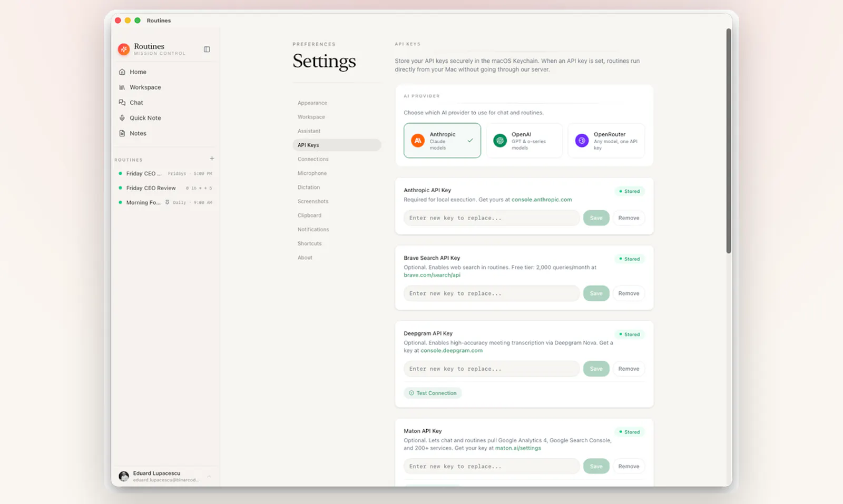Switch to Microphone settings
843x504 pixels.
tap(337, 173)
